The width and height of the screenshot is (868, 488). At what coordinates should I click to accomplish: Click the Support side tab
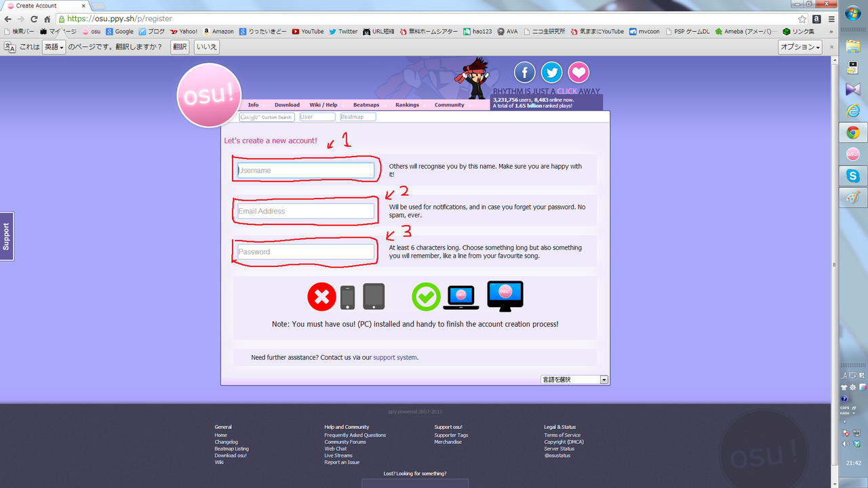7,237
